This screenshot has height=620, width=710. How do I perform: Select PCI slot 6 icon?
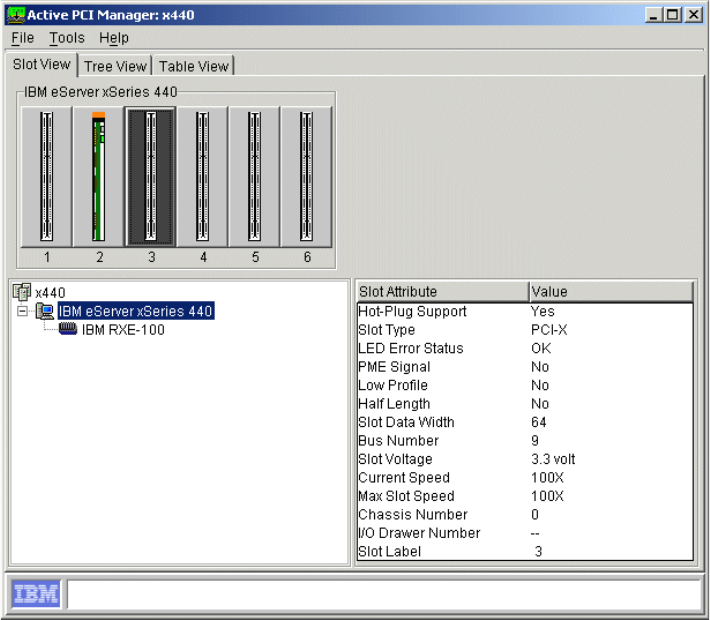click(x=307, y=177)
